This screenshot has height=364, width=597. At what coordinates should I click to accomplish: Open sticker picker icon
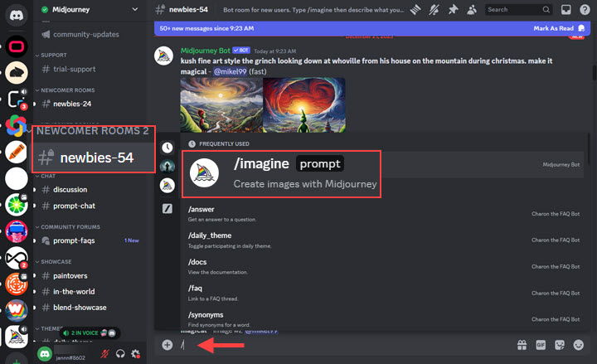[560, 345]
